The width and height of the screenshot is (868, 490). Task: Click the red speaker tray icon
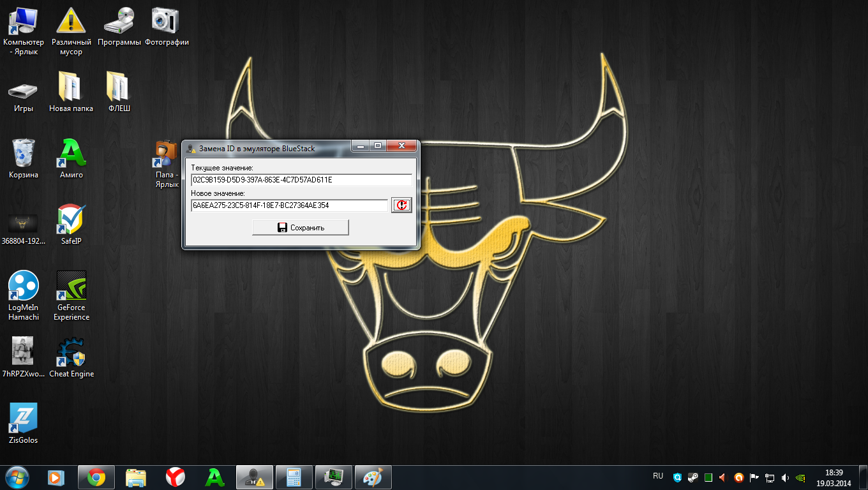(723, 477)
